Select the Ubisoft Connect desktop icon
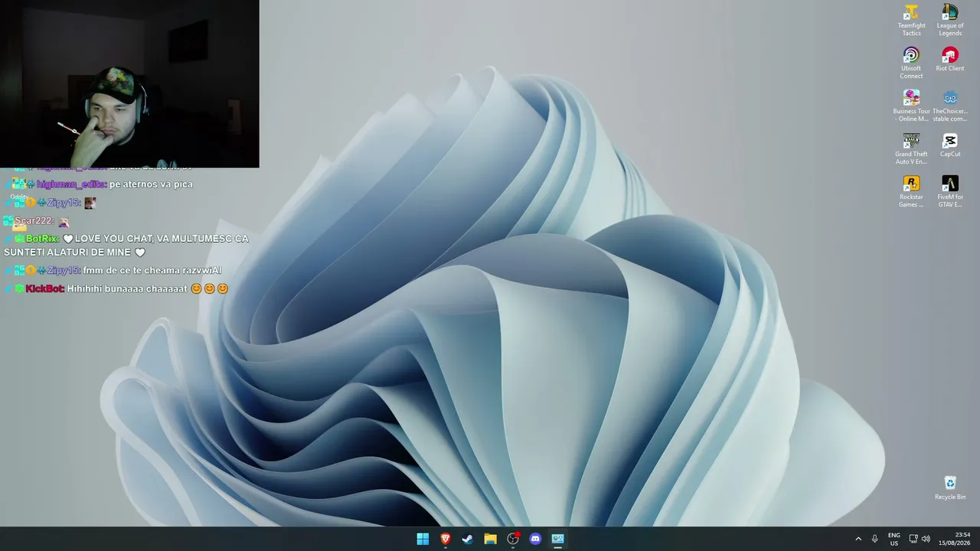Image resolution: width=980 pixels, height=551 pixels. 911,64
